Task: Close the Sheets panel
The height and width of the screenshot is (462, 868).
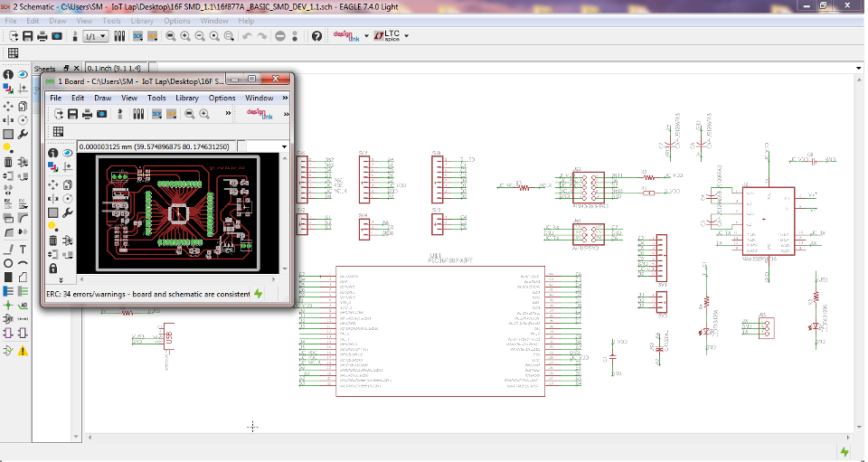Action: pyautogui.click(x=76, y=68)
